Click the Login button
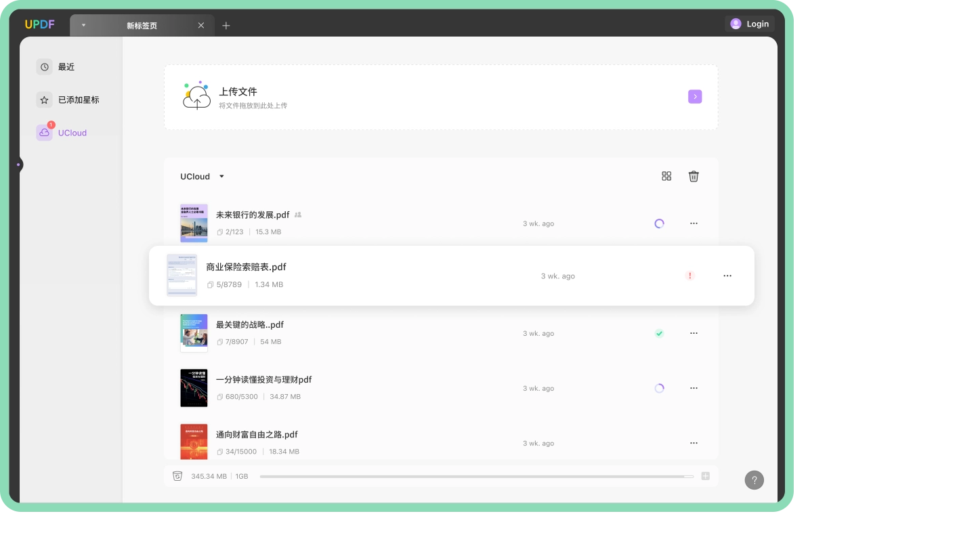This screenshot has width=978, height=560. (x=750, y=24)
